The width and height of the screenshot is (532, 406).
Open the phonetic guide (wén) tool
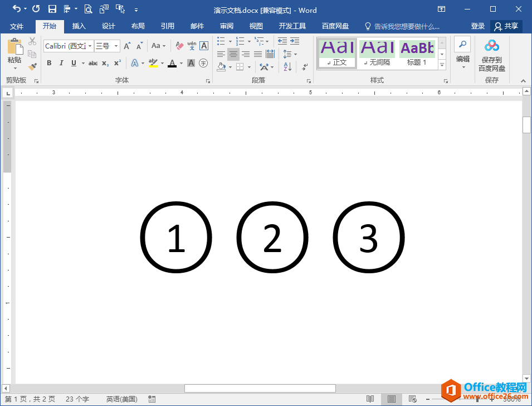coord(192,46)
